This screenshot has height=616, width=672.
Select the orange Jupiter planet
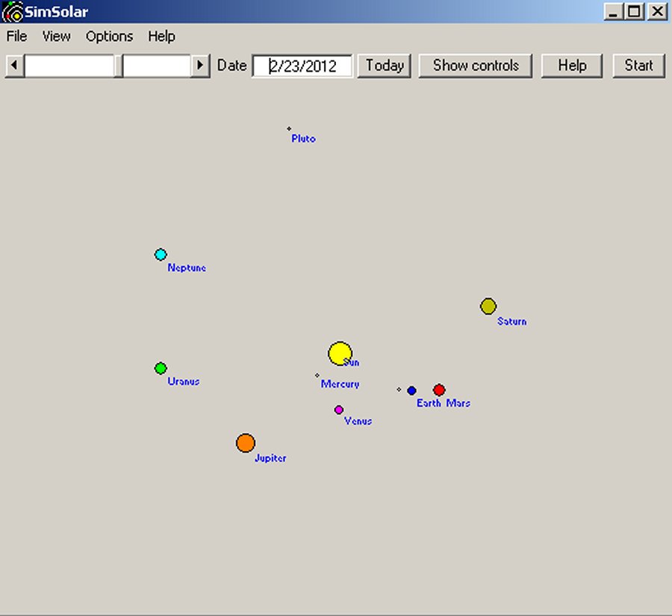246,443
